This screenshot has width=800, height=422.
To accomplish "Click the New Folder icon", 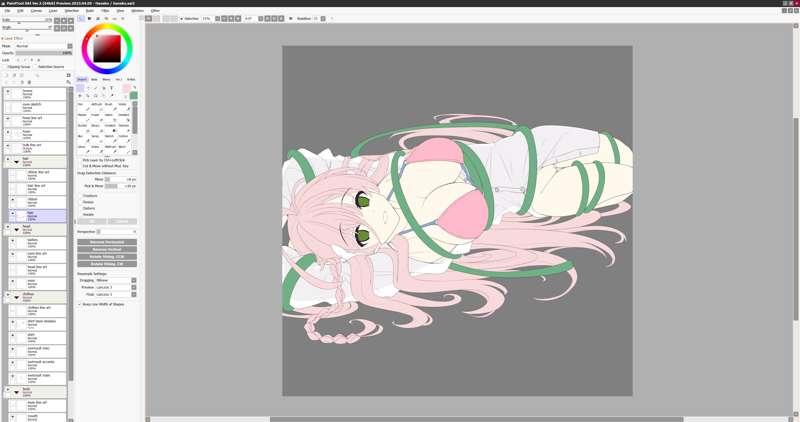I will [22, 75].
